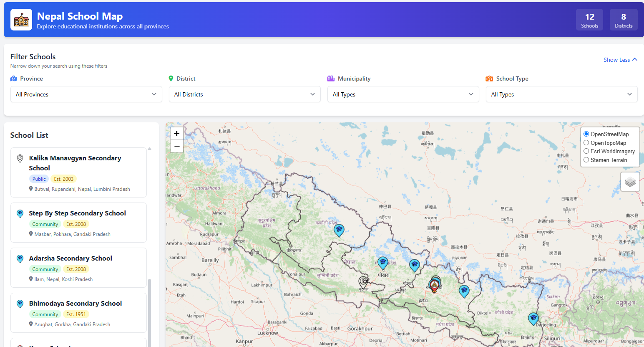Open the All Provinces dropdown
This screenshot has width=644, height=347.
(x=86, y=94)
